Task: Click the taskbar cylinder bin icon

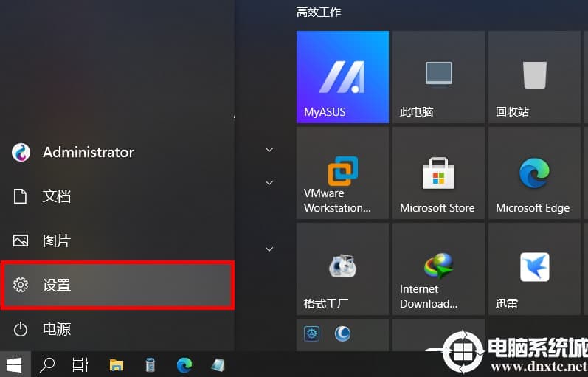Action: tap(150, 364)
